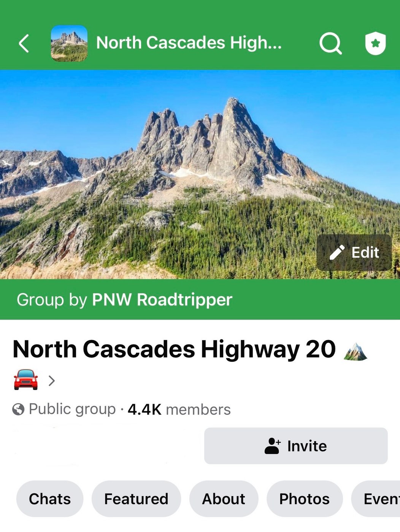The width and height of the screenshot is (400, 532).
Task: Tap the 4.4K members count
Action: 179,410
